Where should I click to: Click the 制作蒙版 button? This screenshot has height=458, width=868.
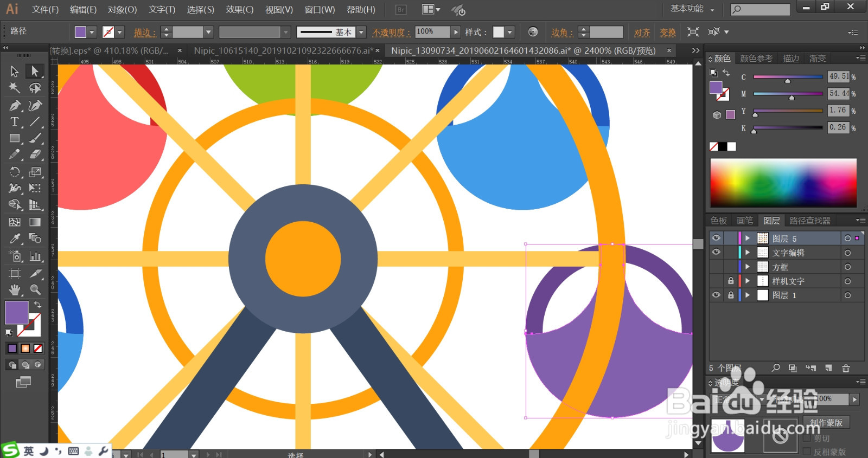[826, 422]
